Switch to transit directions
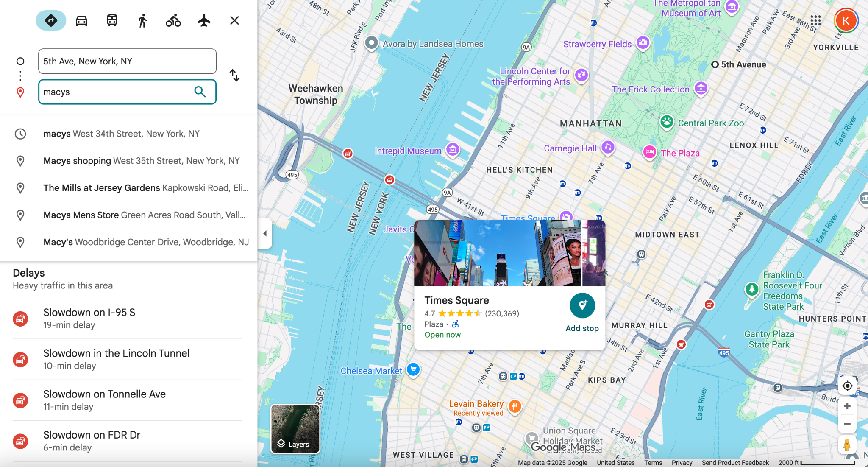 (111, 20)
